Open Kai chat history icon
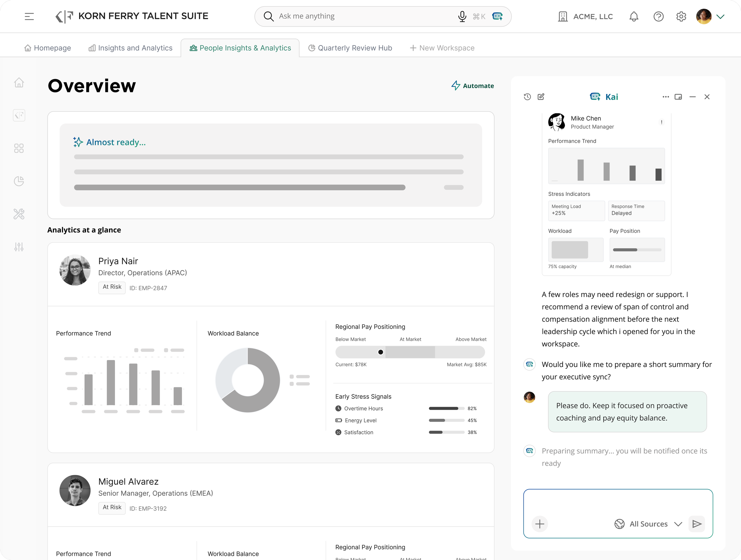 pyautogui.click(x=527, y=97)
